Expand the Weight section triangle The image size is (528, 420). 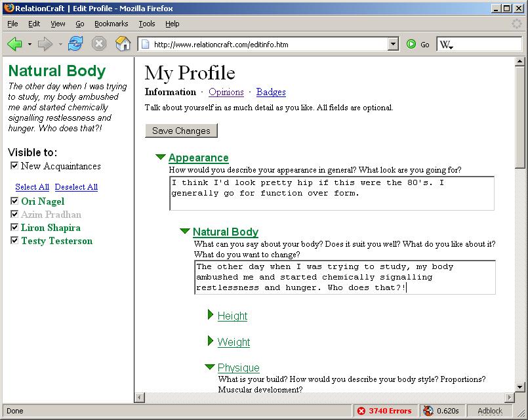click(211, 341)
